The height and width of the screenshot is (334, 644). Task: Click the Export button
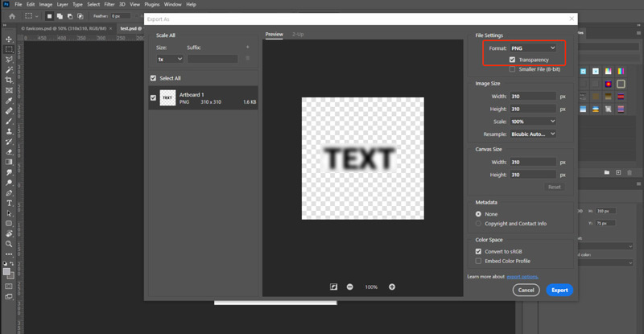pos(559,290)
